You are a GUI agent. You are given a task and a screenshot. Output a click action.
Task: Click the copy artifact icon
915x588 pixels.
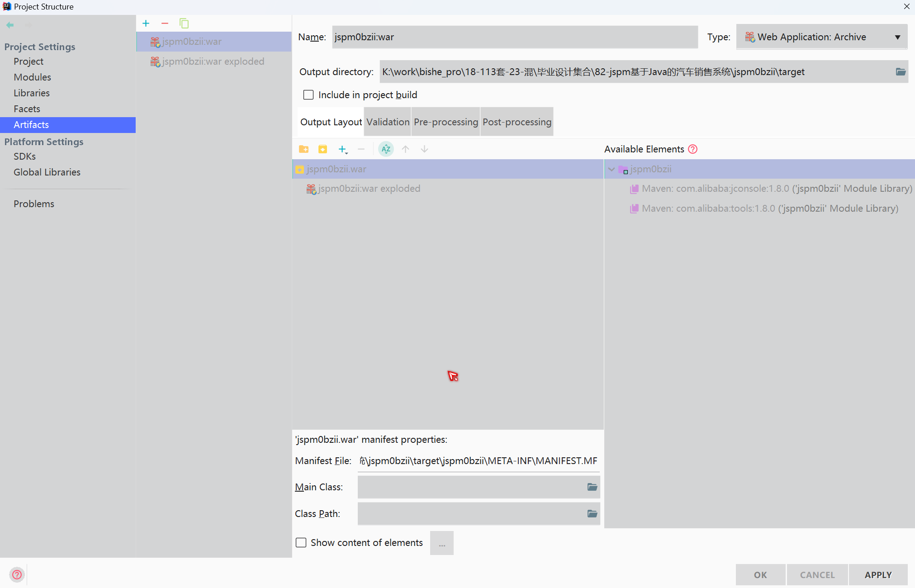coord(184,24)
